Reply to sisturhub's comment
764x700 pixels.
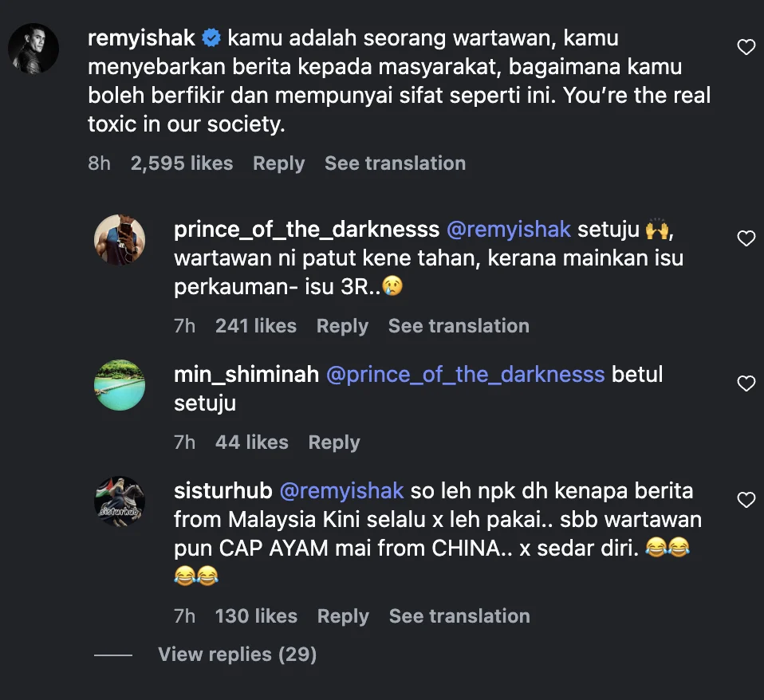[343, 616]
